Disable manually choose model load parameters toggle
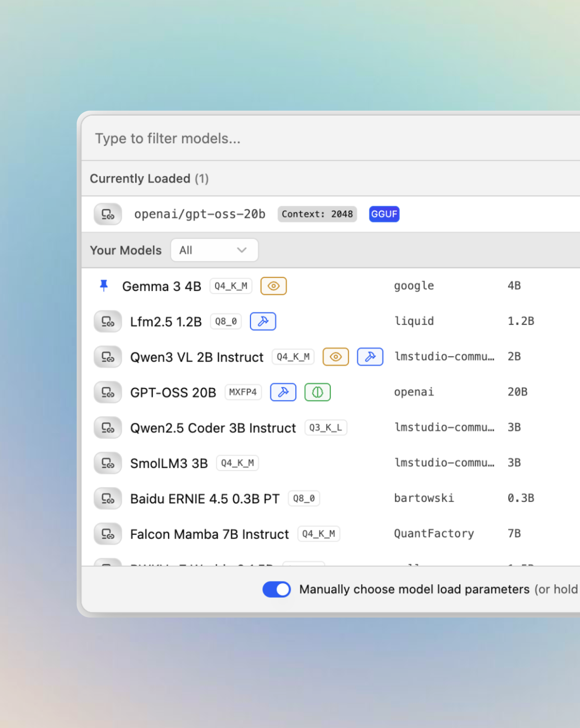The height and width of the screenshot is (728, 580). coord(276,589)
